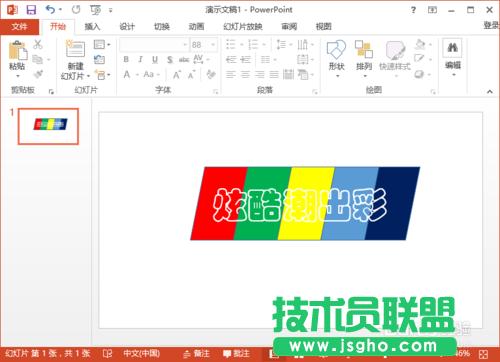Screen dimensions: 500x362
Task: Toggle Justify paragraph alignment
Action: point(274,74)
